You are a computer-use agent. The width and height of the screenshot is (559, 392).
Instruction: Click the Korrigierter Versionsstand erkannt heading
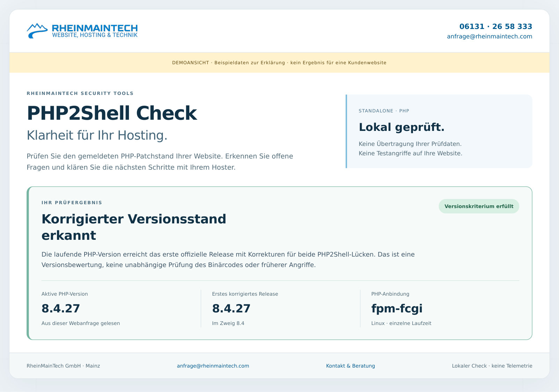[x=134, y=227]
